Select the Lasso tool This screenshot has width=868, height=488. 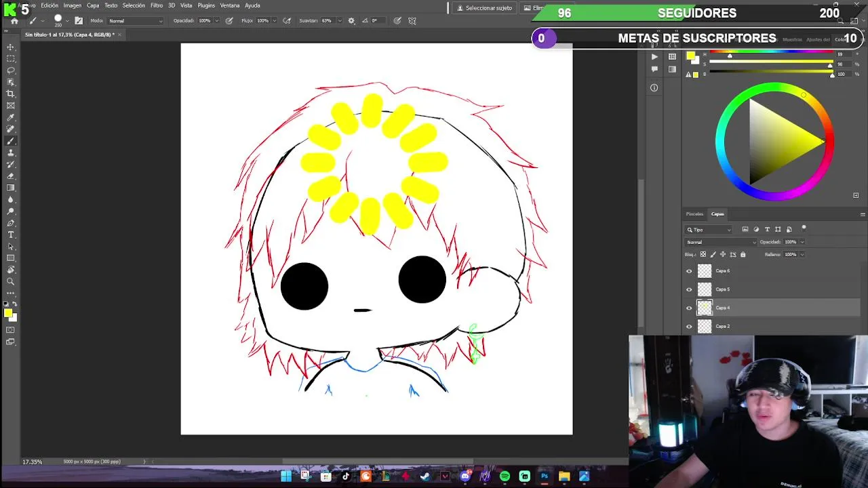(11, 70)
